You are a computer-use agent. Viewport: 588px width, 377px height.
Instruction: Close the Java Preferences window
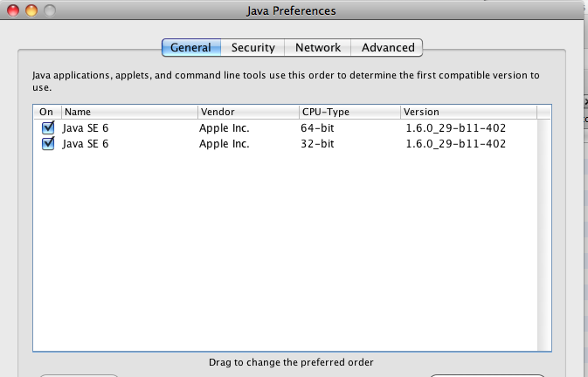pyautogui.click(x=11, y=11)
